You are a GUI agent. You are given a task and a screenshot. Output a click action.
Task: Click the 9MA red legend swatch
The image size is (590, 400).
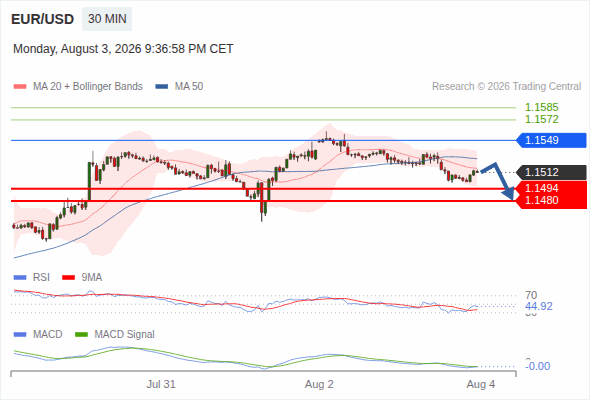[x=68, y=278]
